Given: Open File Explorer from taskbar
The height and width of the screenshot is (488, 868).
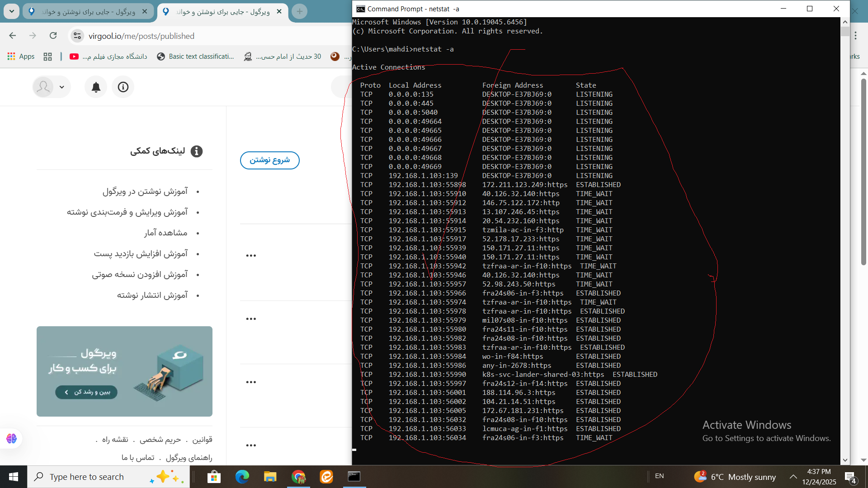Looking at the screenshot, I should 270,477.
